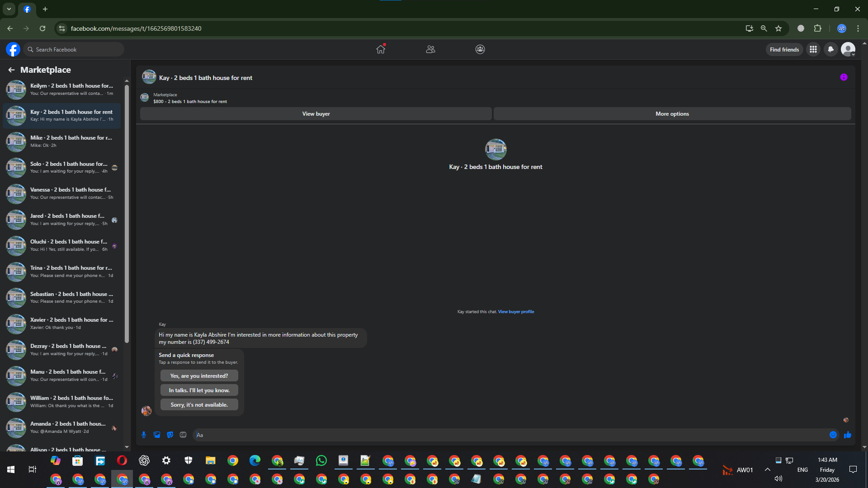The width and height of the screenshot is (868, 488).
Task: Open account profile menu avatar
Action: tap(848, 49)
